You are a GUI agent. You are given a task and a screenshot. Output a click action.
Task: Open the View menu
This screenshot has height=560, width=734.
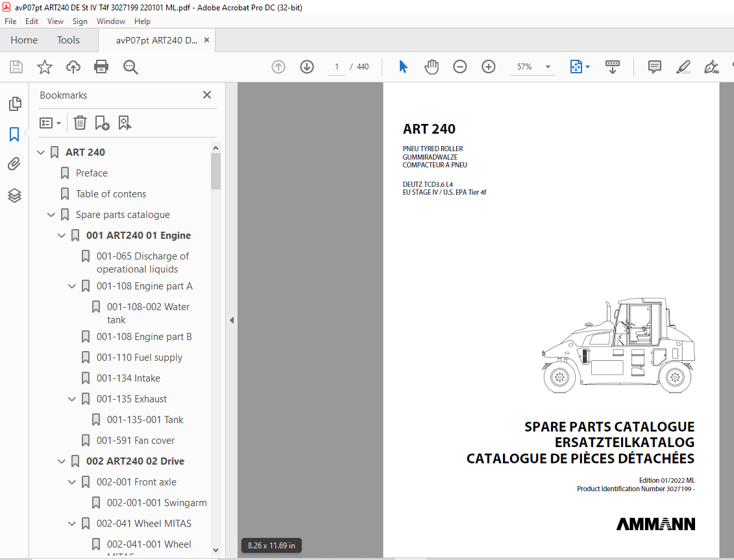pyautogui.click(x=55, y=21)
